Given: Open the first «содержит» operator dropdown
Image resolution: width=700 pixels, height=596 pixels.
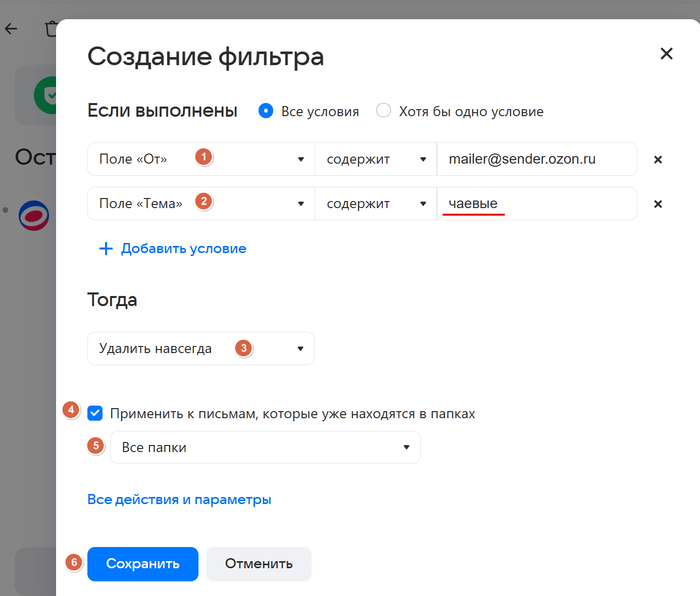Looking at the screenshot, I should point(376,159).
